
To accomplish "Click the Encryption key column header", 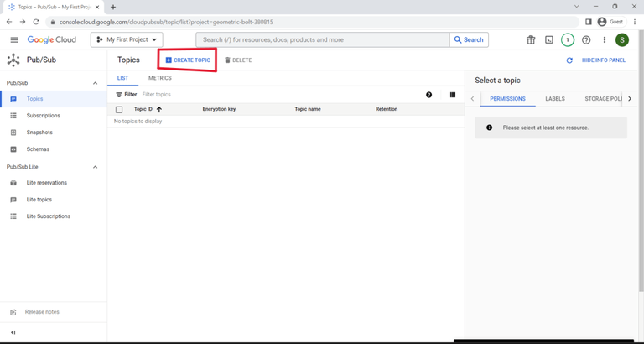I will coord(219,109).
